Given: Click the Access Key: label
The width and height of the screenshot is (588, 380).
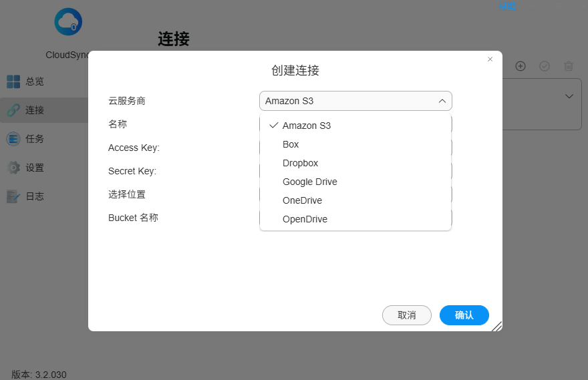Looking at the screenshot, I should tap(134, 148).
